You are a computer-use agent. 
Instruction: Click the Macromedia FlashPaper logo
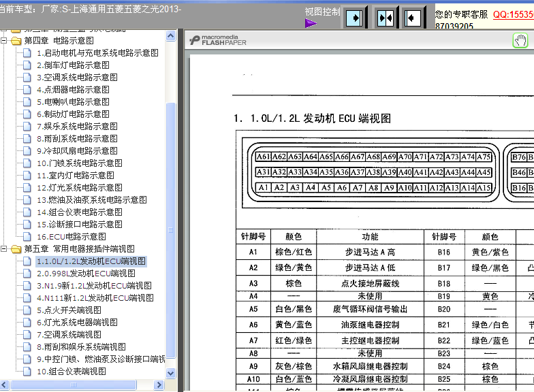pos(218,40)
